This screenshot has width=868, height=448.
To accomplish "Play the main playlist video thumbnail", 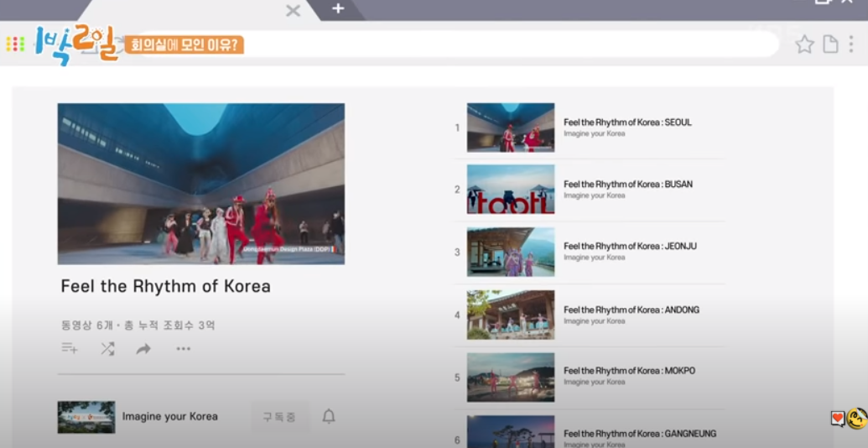I will click(x=201, y=184).
